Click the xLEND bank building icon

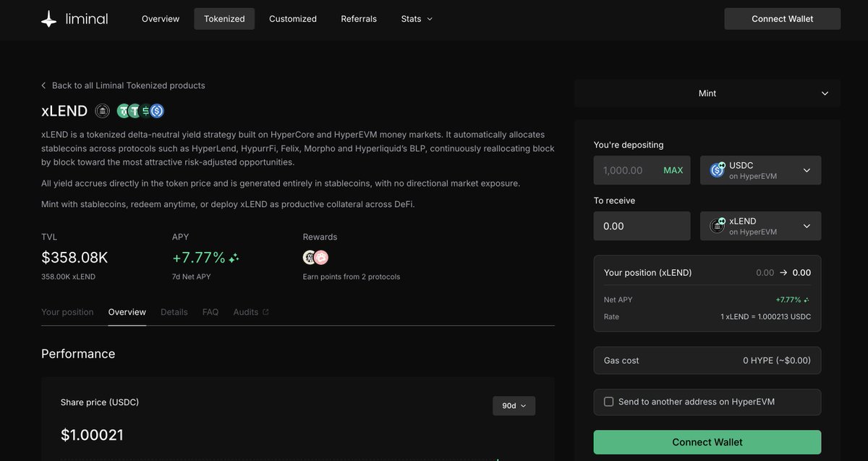point(103,111)
